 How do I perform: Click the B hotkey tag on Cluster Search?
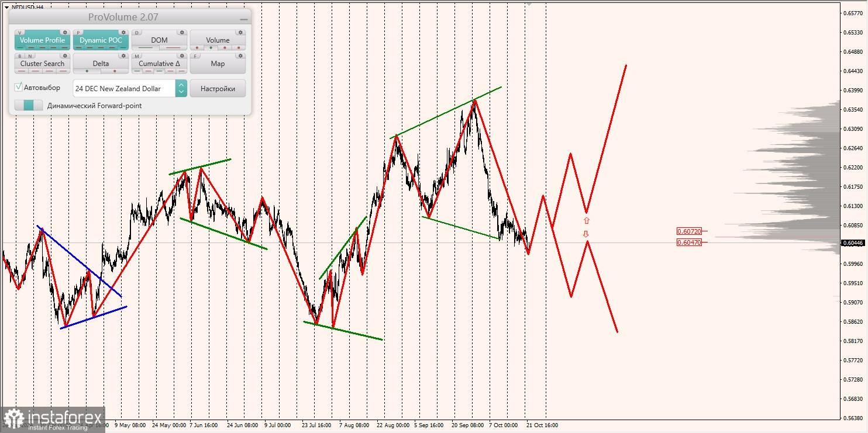click(x=20, y=56)
